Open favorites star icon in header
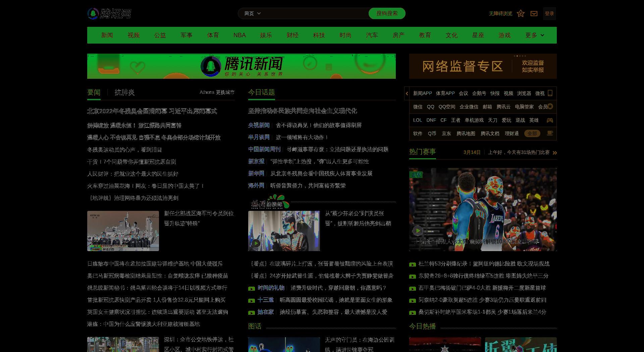This screenshot has width=644, height=352. [x=521, y=13]
